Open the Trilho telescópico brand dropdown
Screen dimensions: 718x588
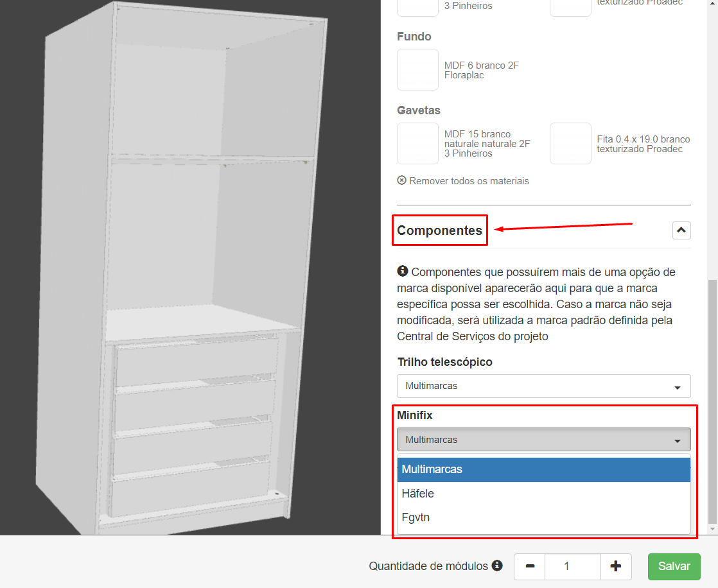pos(543,386)
